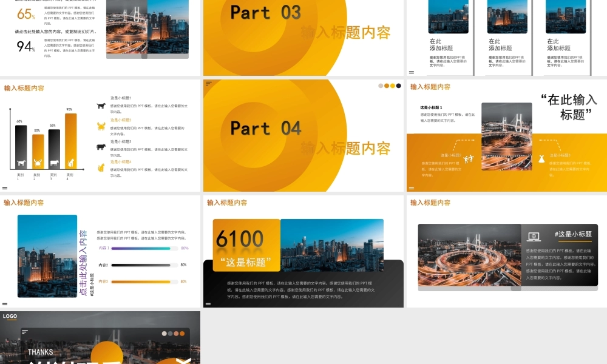Select the city skyline photo beside 6100
The image size is (607, 364).
332,245
